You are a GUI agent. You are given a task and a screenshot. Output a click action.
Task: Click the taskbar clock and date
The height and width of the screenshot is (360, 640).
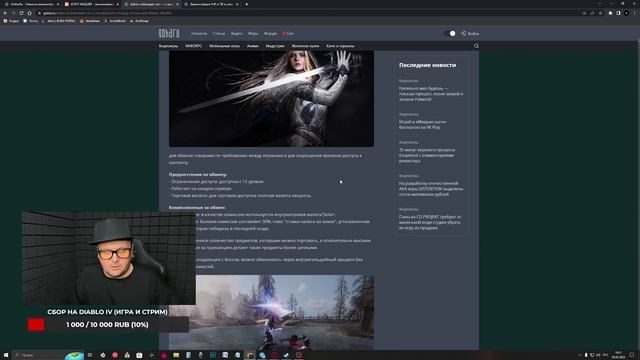(x=619, y=355)
